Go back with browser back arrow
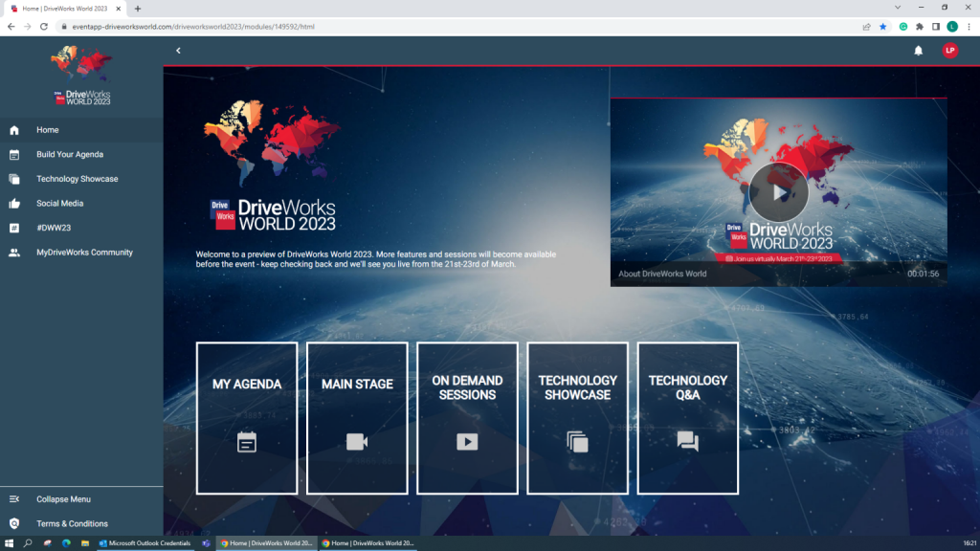The height and width of the screenshot is (551, 980). [11, 27]
